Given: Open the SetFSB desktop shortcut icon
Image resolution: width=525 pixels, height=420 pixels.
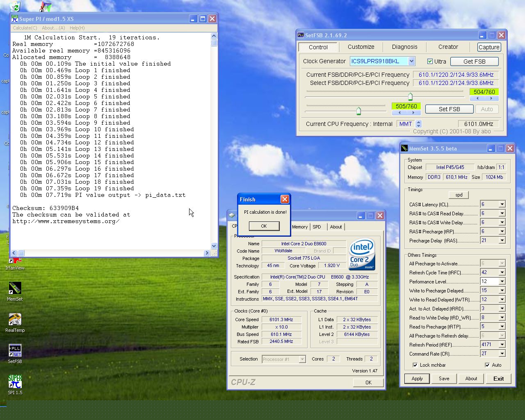Looking at the screenshot, I should [15, 351].
